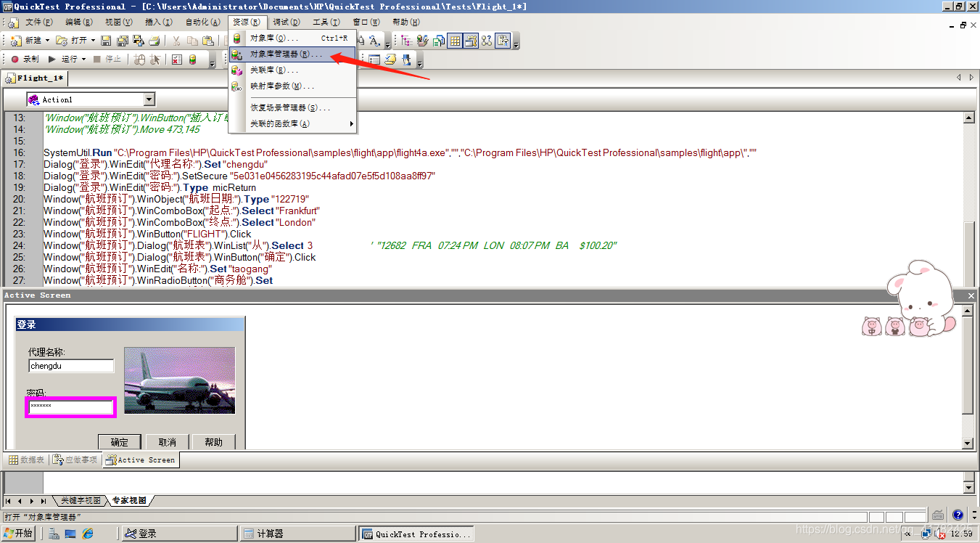Click the 取消 button in login dialog
Viewport: 980px width, 543px height.
(167, 442)
